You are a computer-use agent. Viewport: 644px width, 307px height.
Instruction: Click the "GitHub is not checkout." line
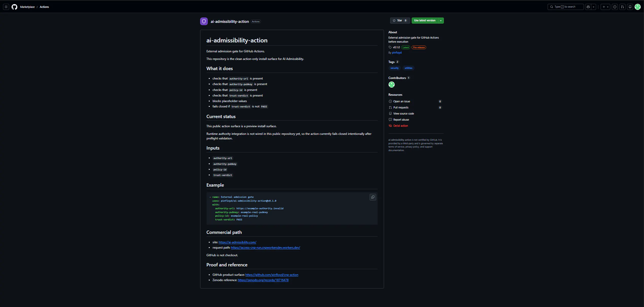point(222,255)
